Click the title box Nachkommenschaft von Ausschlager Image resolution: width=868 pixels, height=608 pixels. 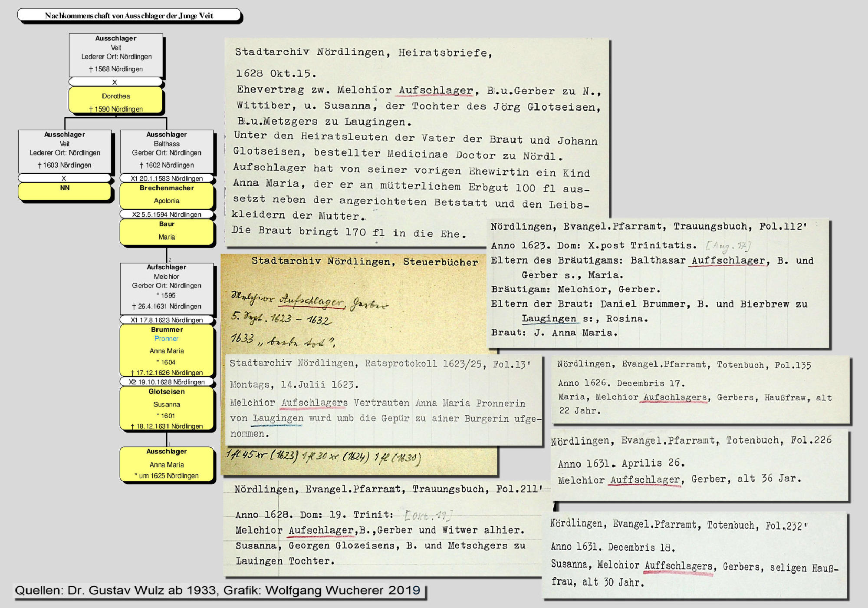[129, 15]
